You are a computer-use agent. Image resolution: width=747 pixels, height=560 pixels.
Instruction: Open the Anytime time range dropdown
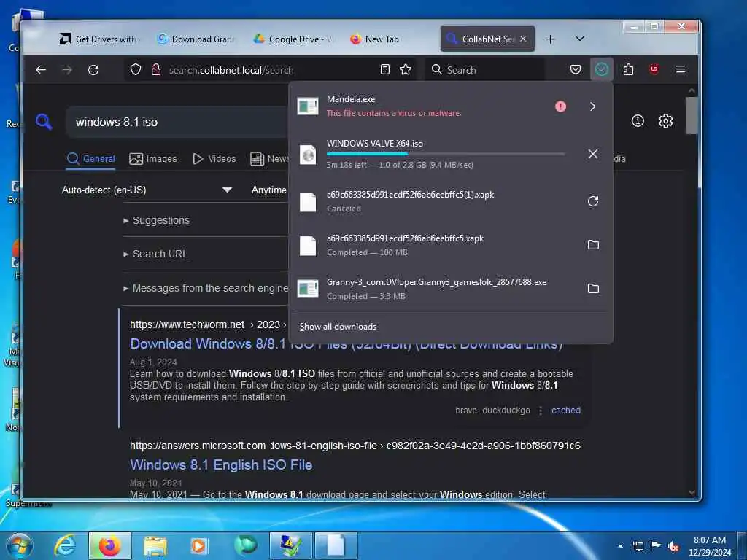point(269,190)
